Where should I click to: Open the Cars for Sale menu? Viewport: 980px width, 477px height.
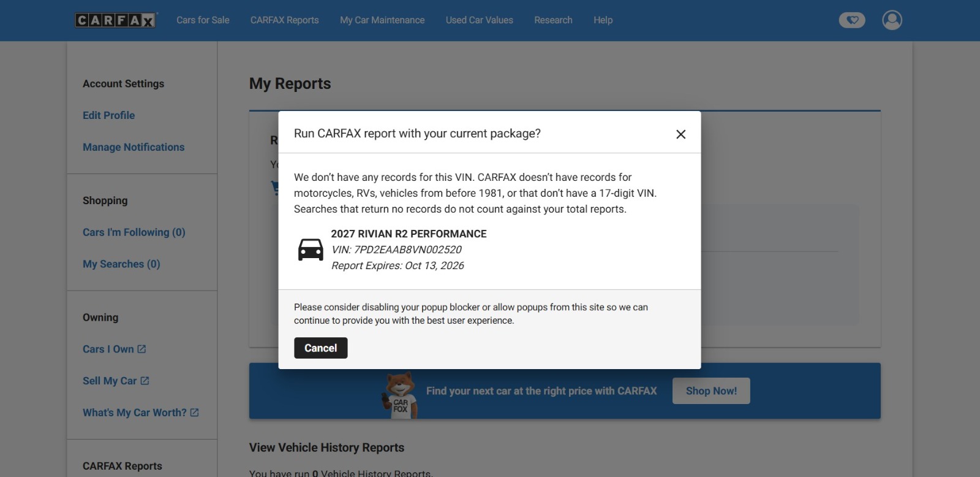[x=203, y=20]
